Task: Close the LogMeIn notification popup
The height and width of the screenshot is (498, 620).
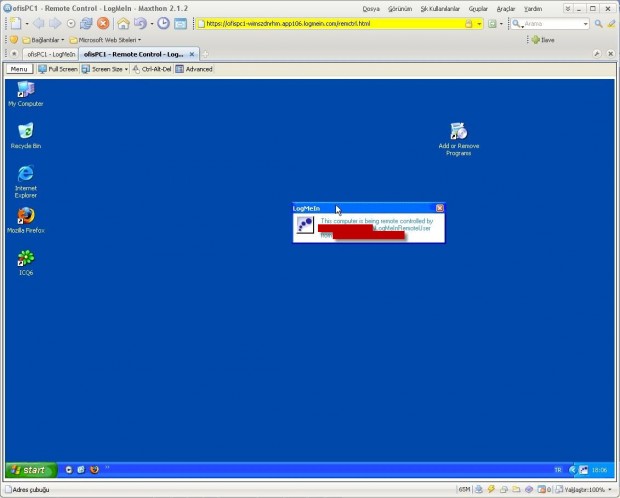Action: (x=439, y=208)
